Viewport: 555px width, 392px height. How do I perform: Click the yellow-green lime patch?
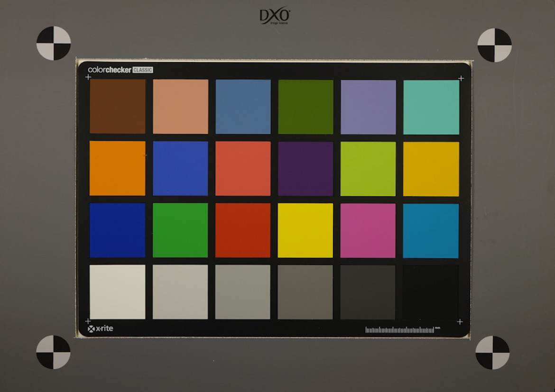[368, 169]
